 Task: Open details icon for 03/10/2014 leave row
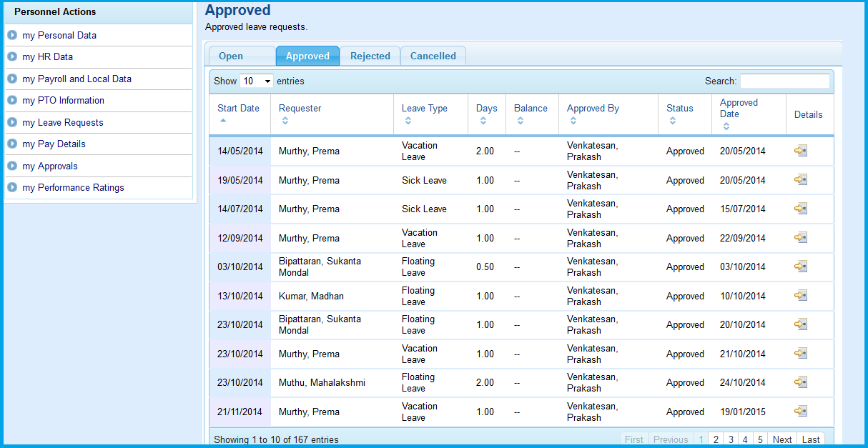(801, 267)
